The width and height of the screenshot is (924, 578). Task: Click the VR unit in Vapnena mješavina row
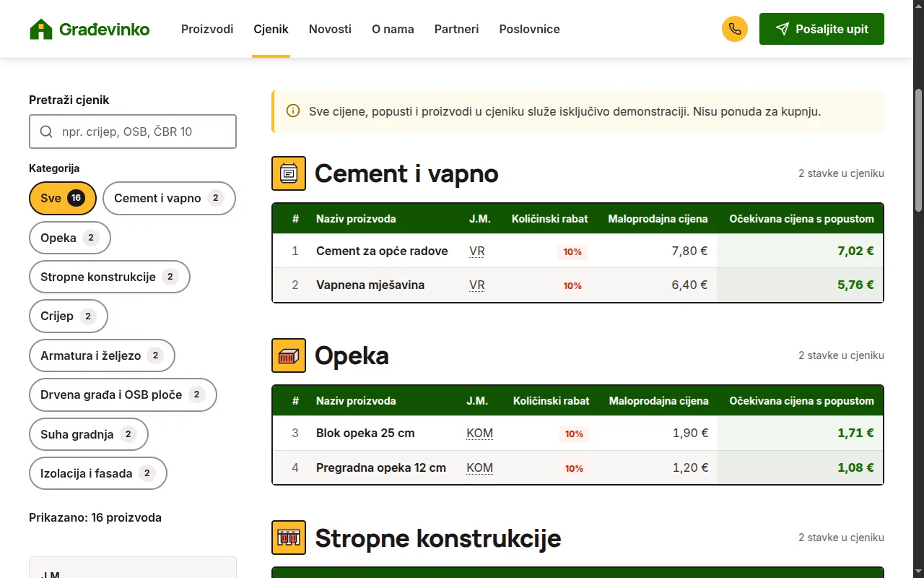477,285
